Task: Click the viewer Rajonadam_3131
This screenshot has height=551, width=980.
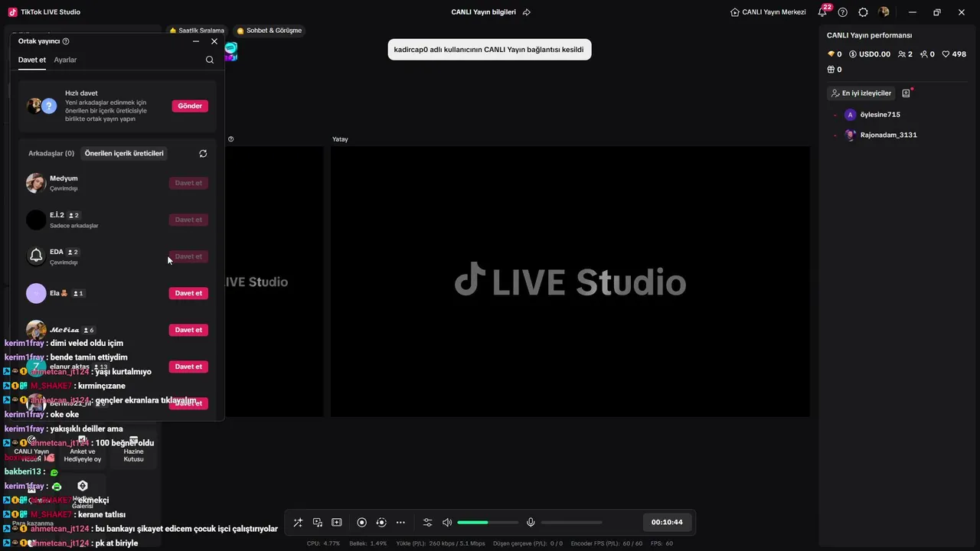Action: [x=888, y=135]
